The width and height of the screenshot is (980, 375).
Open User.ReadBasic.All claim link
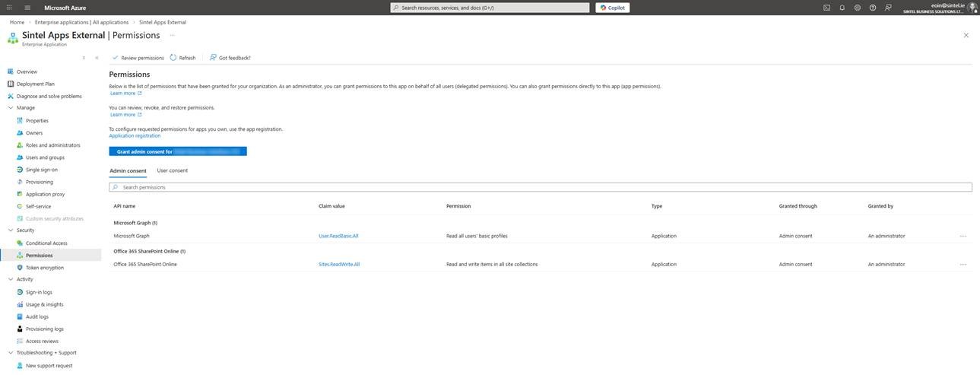338,236
